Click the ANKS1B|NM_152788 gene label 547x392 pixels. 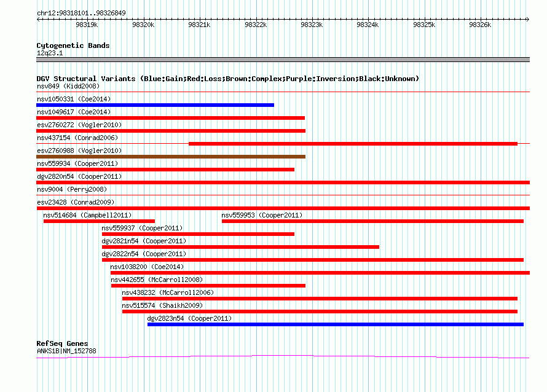point(66,351)
